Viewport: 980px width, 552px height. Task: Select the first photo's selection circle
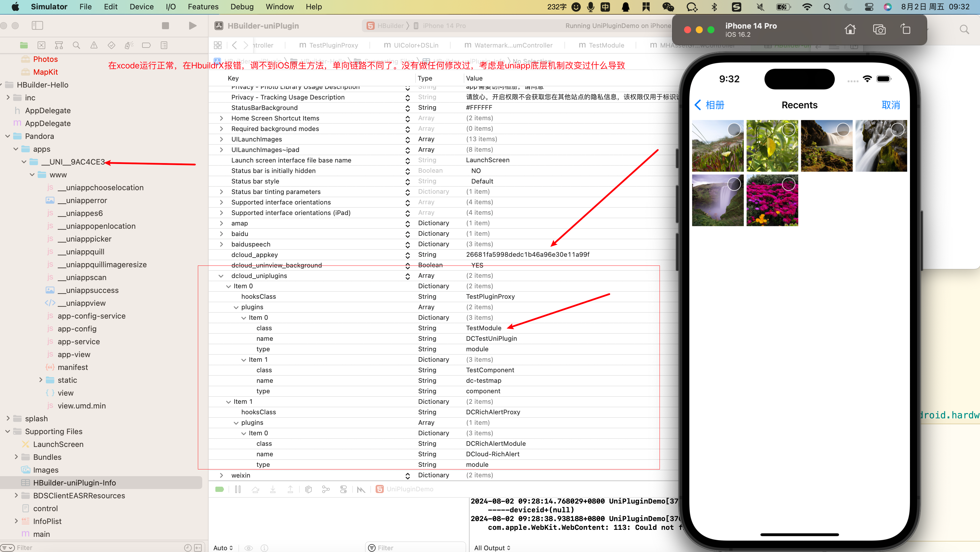pyautogui.click(x=734, y=130)
